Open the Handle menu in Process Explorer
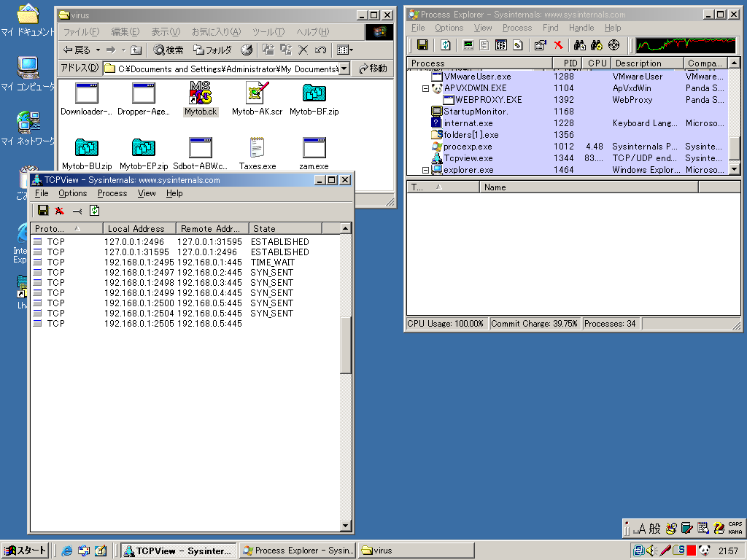The image size is (747, 560). 581,28
